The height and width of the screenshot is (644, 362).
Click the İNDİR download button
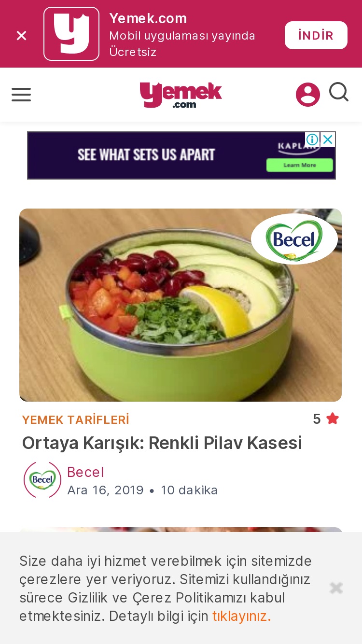tap(316, 35)
